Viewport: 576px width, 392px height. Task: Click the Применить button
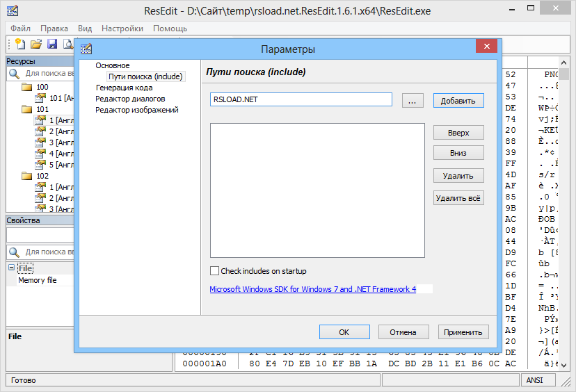(x=463, y=332)
